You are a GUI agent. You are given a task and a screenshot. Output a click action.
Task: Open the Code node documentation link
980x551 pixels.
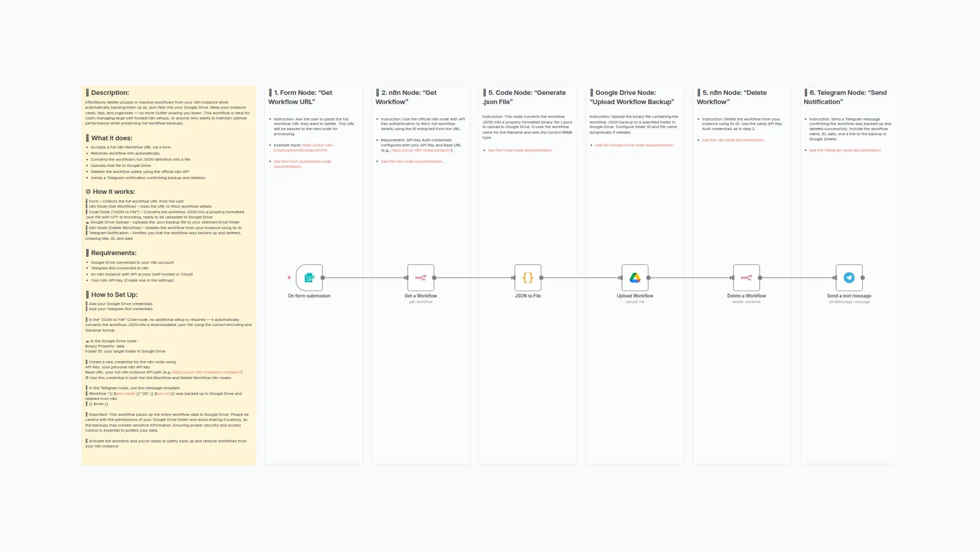[x=520, y=150]
